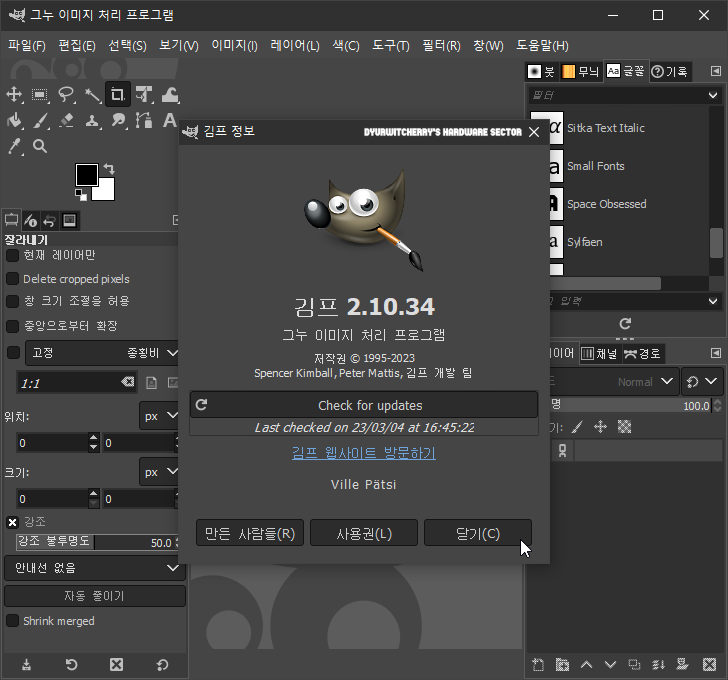Click 만든 사람들(R) credits button
This screenshot has width=728, height=680.
(250, 533)
